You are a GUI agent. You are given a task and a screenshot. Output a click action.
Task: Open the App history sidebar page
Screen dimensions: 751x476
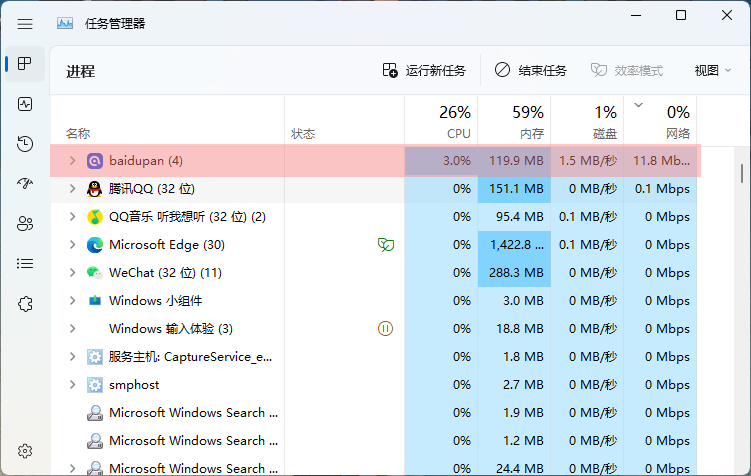[x=25, y=144]
